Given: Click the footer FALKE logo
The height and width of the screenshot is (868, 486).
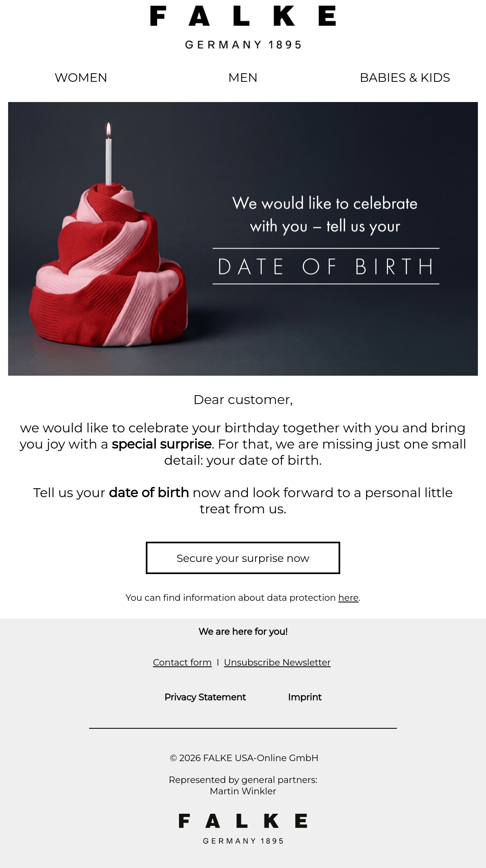Looking at the screenshot, I should coord(243,829).
